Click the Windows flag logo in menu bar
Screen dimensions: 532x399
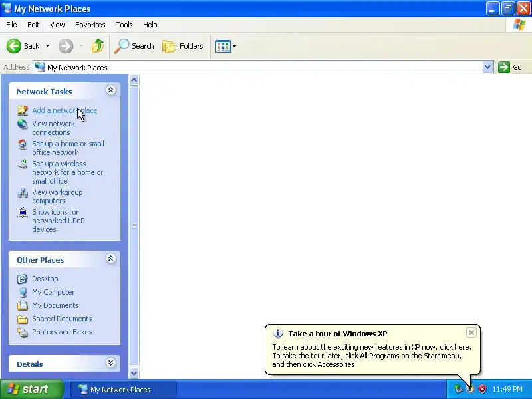point(519,25)
